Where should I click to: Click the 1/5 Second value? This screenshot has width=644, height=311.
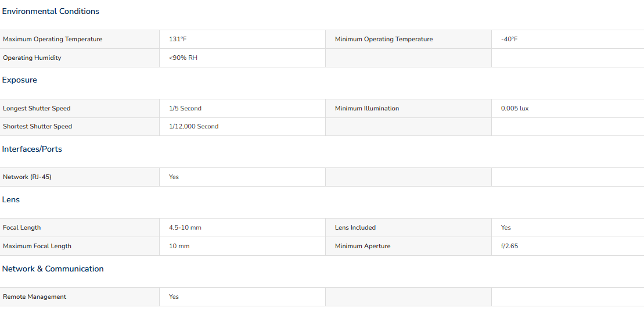click(185, 108)
